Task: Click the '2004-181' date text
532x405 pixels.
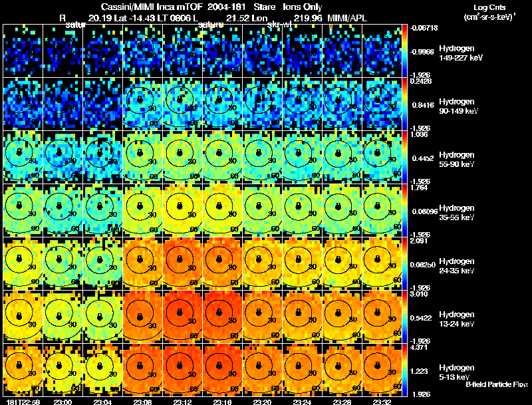Action: pos(226,7)
